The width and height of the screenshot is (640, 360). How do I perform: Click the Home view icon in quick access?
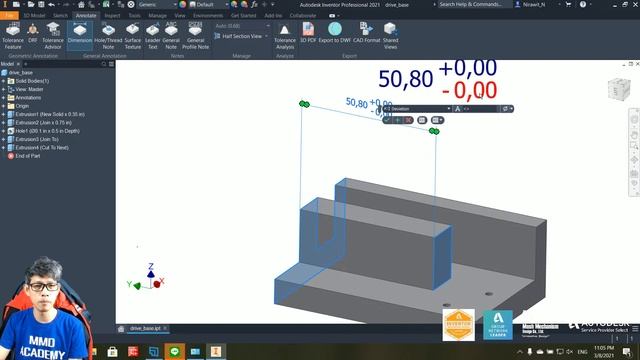point(81,4)
